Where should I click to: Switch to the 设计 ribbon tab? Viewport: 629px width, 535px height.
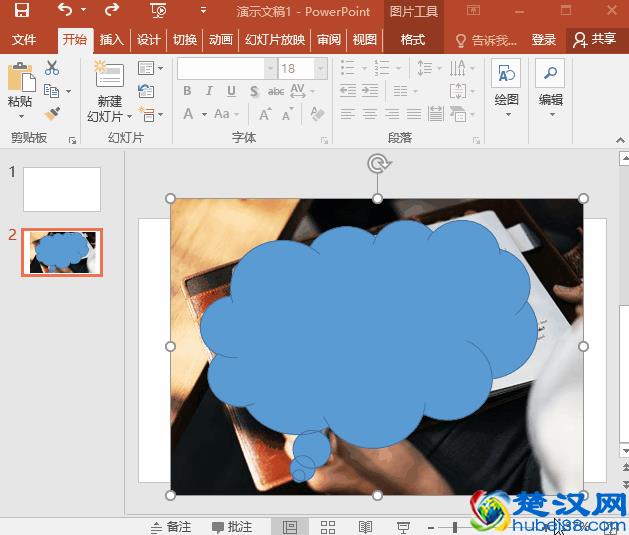(x=148, y=40)
